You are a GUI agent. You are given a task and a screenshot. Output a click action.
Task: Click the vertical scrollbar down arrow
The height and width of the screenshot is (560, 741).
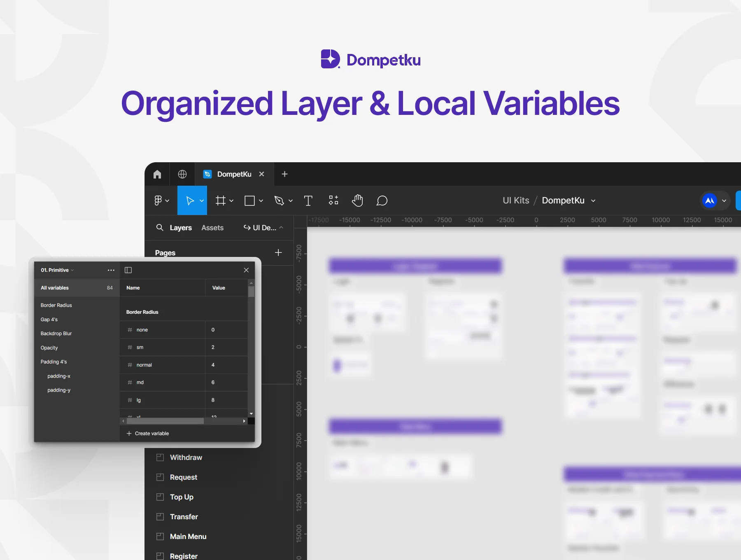coord(251,413)
